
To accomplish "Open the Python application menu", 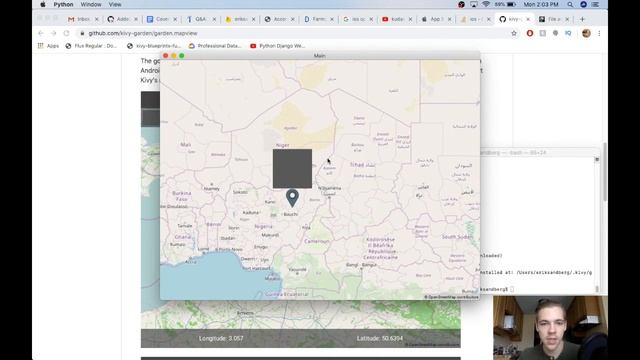I will [x=63, y=4].
